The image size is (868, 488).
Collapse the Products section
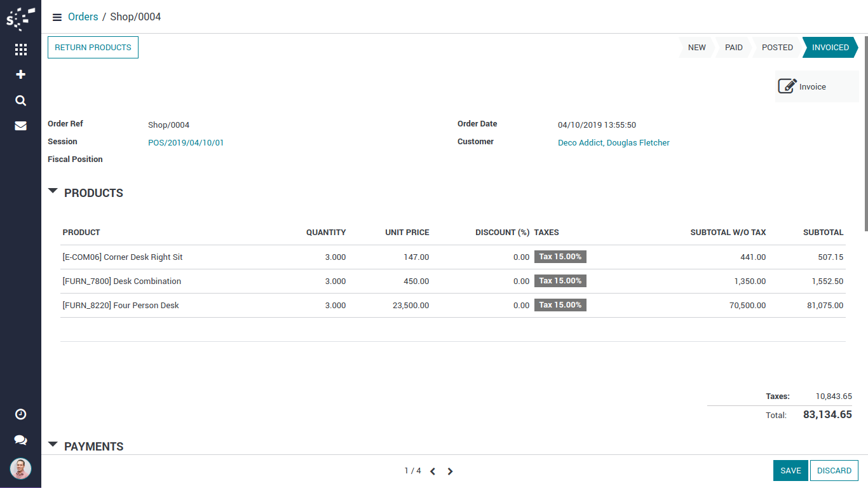tap(53, 191)
